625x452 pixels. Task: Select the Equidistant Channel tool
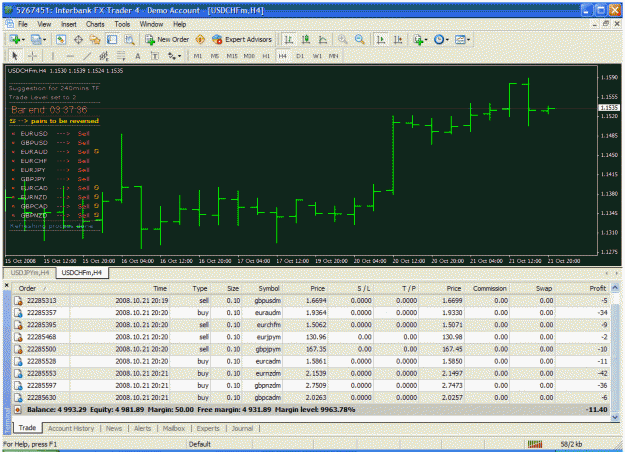104,56
